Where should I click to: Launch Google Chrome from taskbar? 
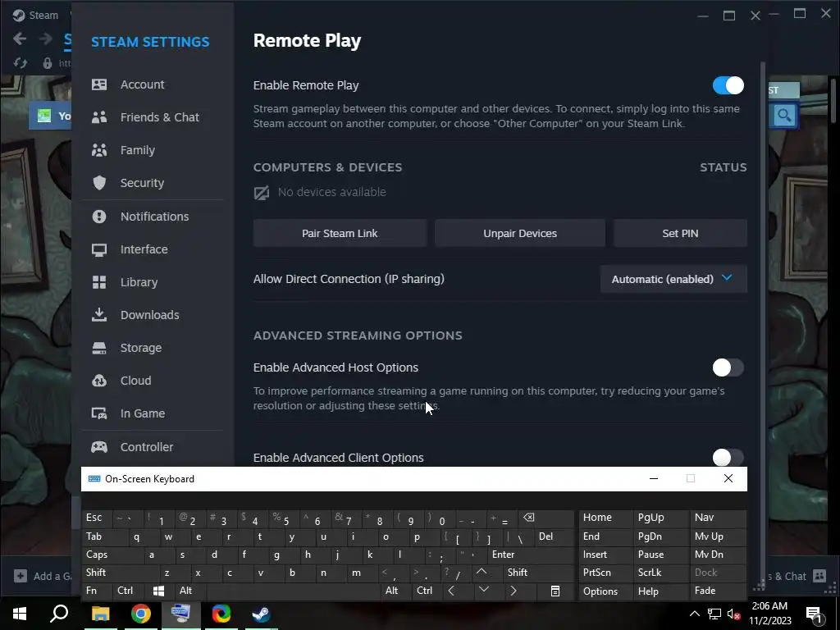click(x=141, y=614)
